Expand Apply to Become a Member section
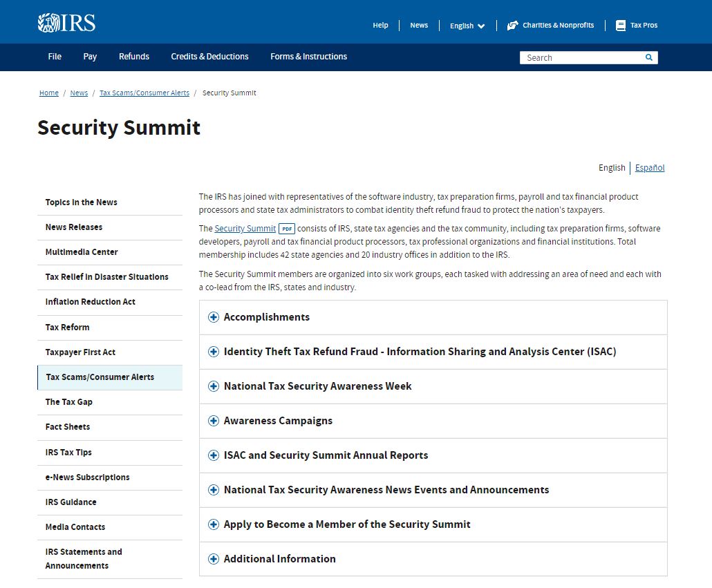The image size is (712, 588). [x=347, y=524]
